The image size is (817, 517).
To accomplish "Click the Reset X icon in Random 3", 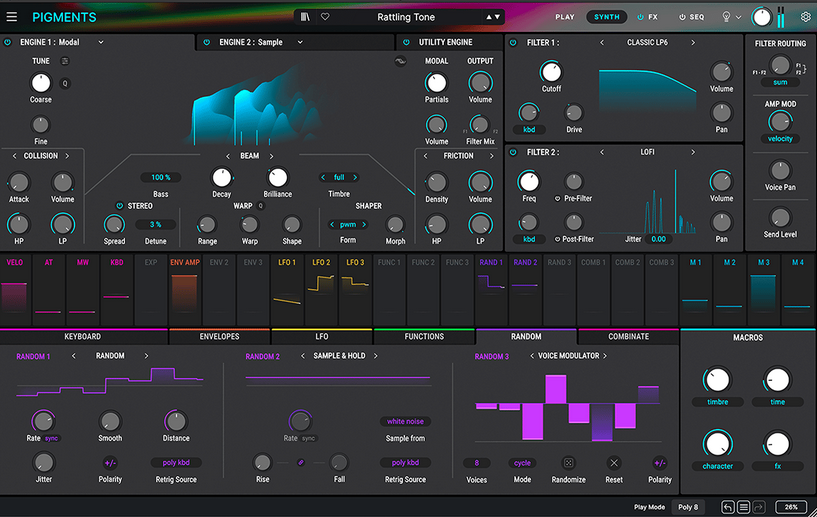I will coord(614,463).
